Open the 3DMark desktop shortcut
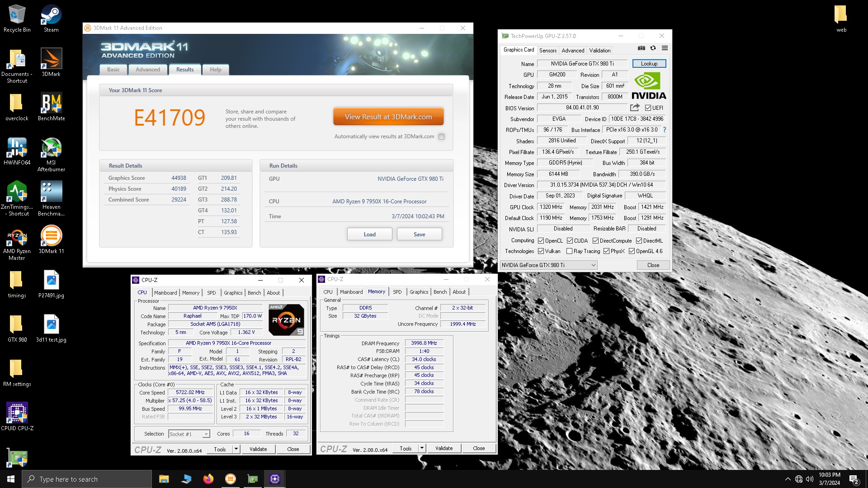 51,62
